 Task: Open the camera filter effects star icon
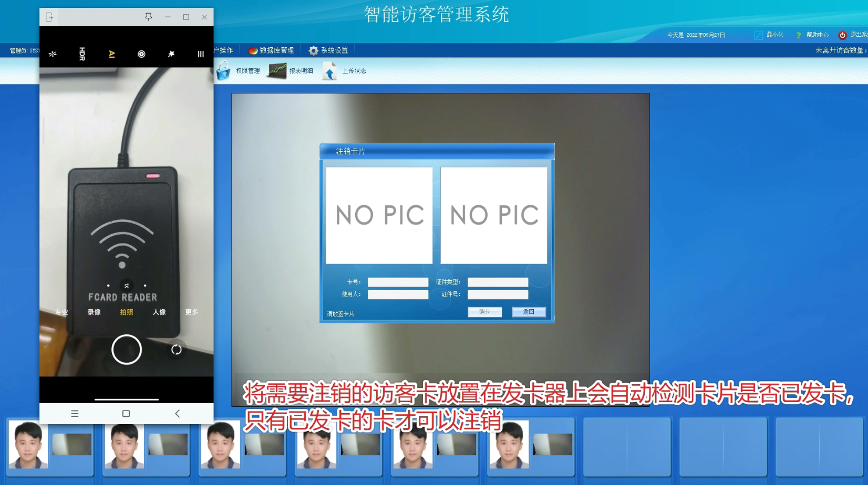coord(171,54)
